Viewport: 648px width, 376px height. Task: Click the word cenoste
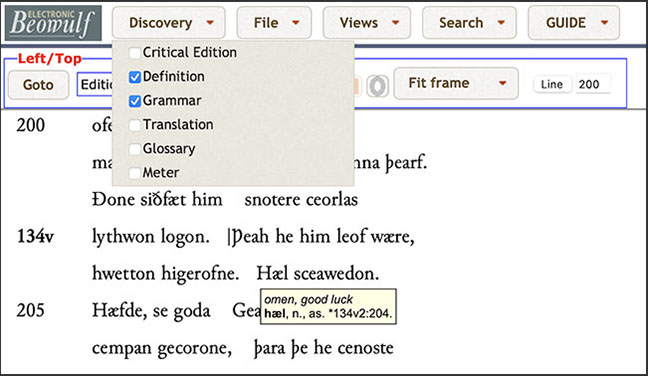(x=365, y=348)
